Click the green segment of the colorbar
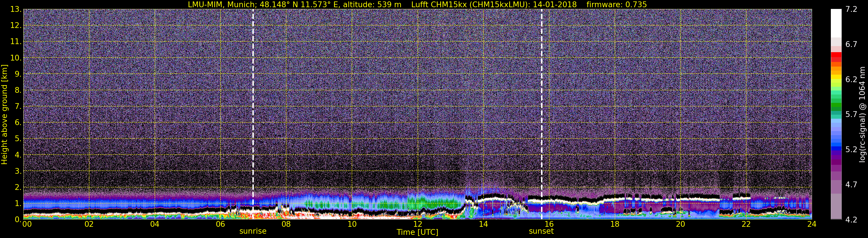This screenshot has height=238, width=868. pyautogui.click(x=836, y=105)
